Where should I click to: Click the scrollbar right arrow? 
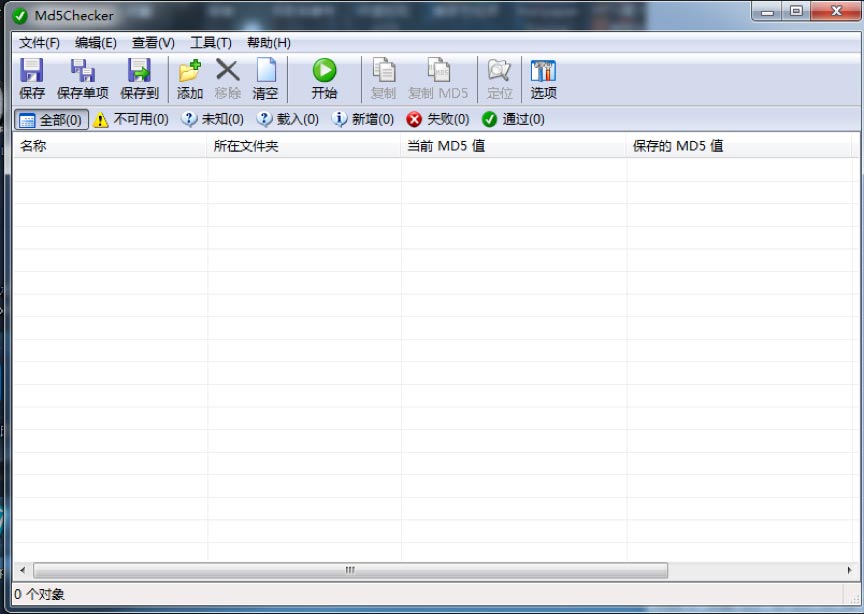[849, 570]
